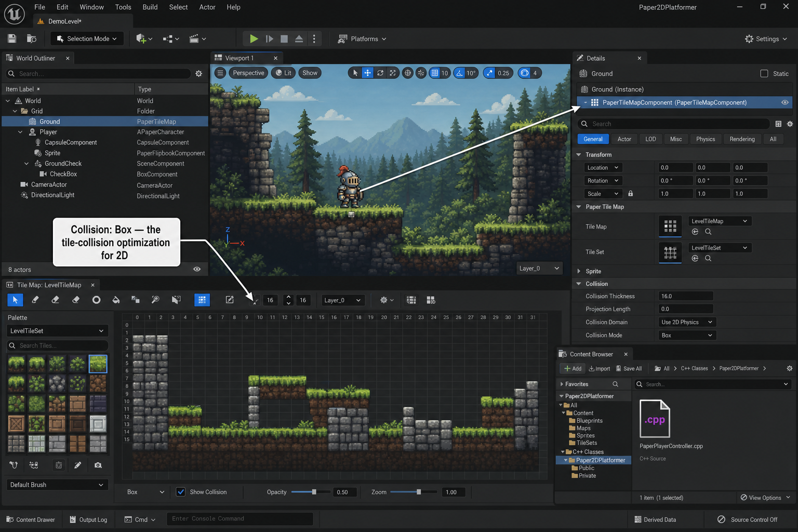
Task: Click Import in Content Browser
Action: pos(600,368)
